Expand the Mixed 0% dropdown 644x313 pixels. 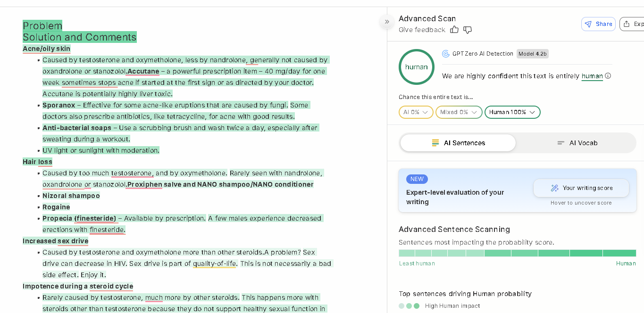(459, 112)
